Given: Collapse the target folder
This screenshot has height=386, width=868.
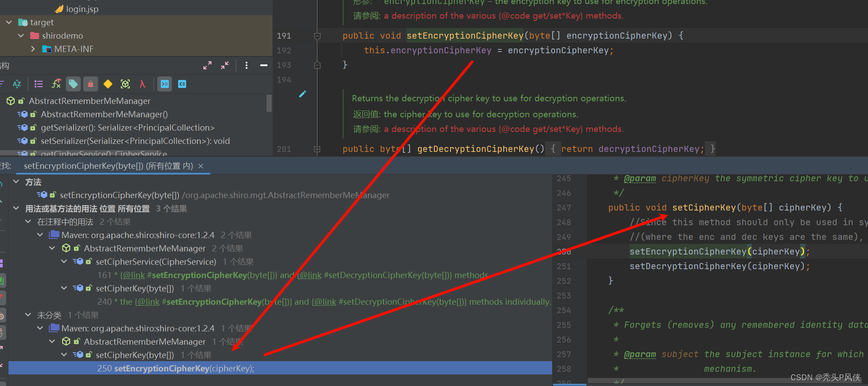Looking at the screenshot, I should coord(9,22).
